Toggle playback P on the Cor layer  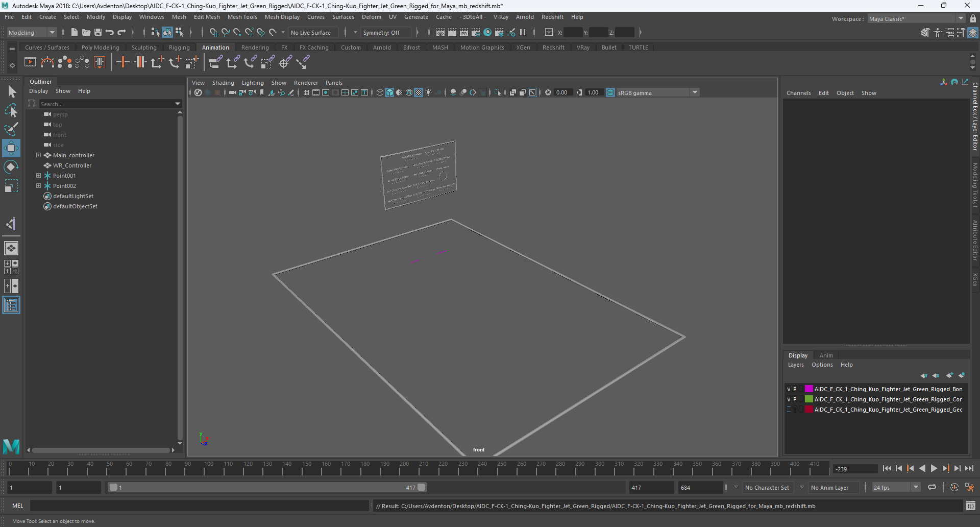point(795,399)
